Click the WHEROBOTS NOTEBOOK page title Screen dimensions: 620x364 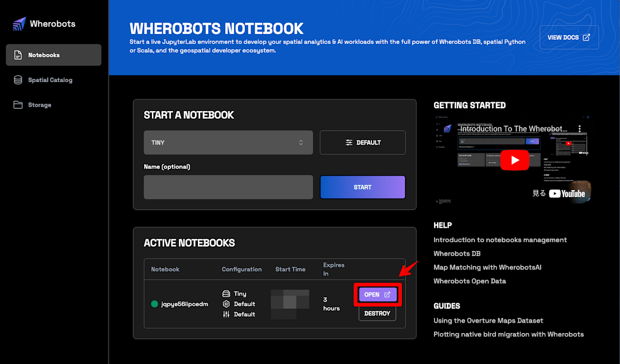[216, 28]
